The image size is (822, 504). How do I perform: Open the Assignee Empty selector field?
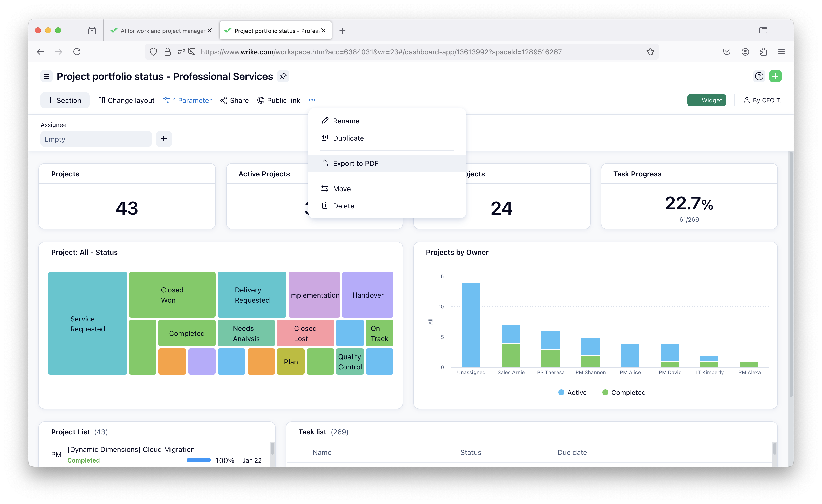click(96, 139)
